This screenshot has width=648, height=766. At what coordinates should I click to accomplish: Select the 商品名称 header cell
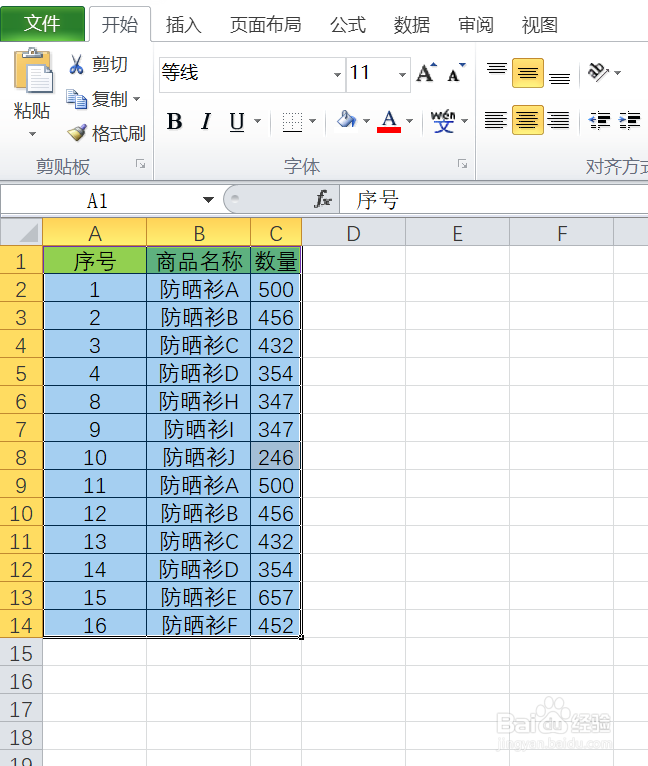[x=198, y=261]
